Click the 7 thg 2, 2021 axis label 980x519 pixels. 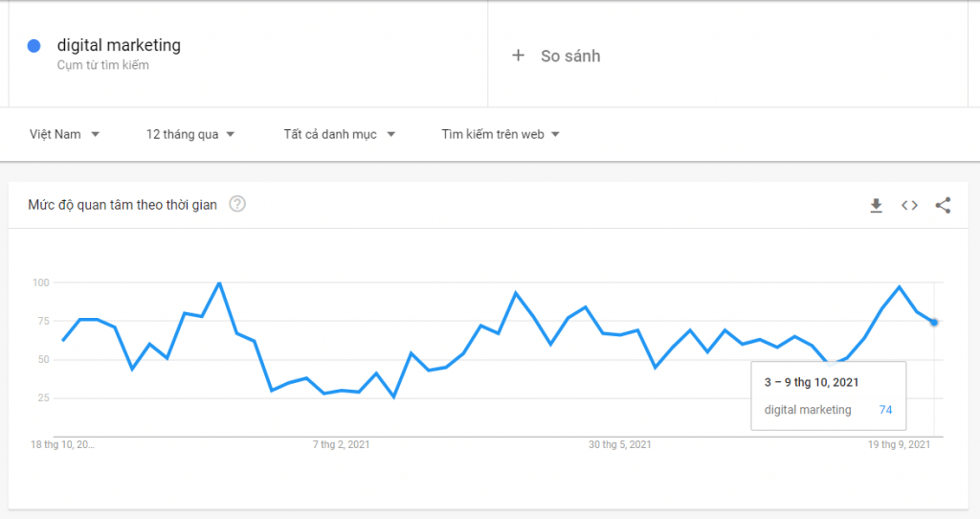[x=342, y=444]
